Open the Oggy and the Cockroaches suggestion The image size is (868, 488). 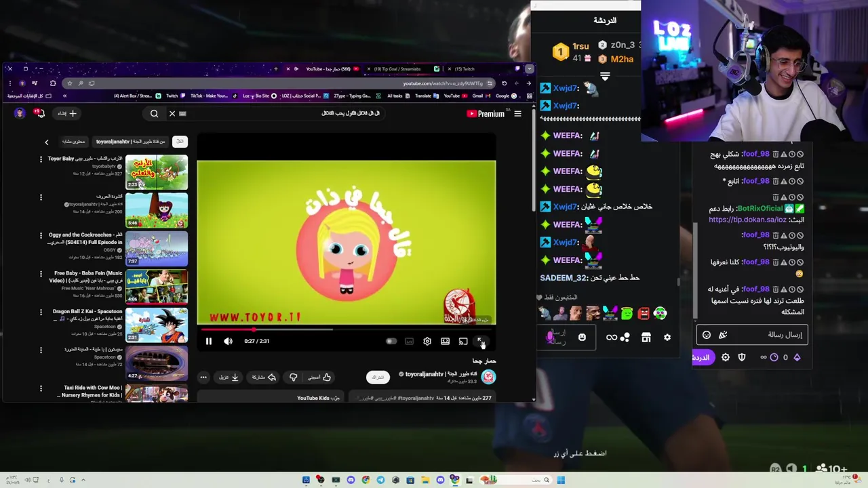coord(157,248)
